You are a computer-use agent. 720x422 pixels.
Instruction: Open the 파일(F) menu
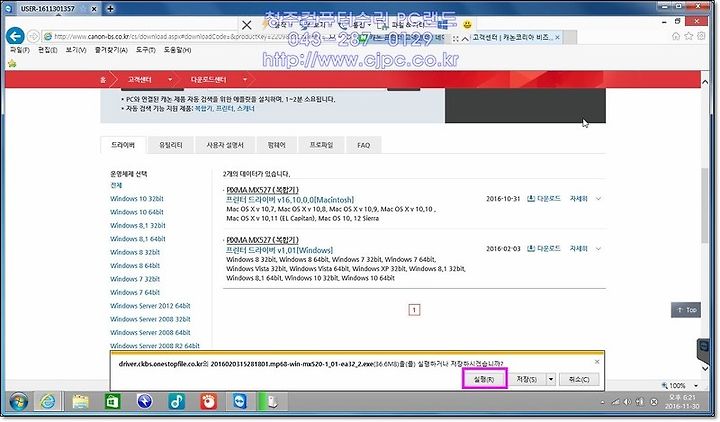20,50
